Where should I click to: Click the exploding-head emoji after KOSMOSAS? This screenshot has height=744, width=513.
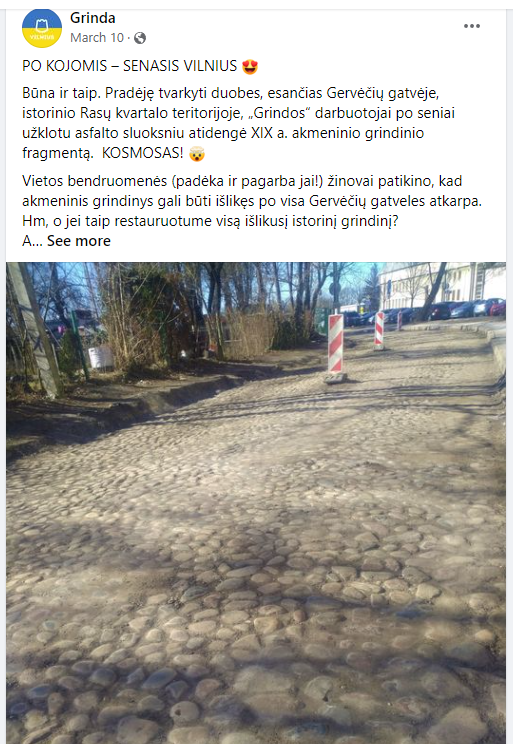pyautogui.click(x=197, y=153)
